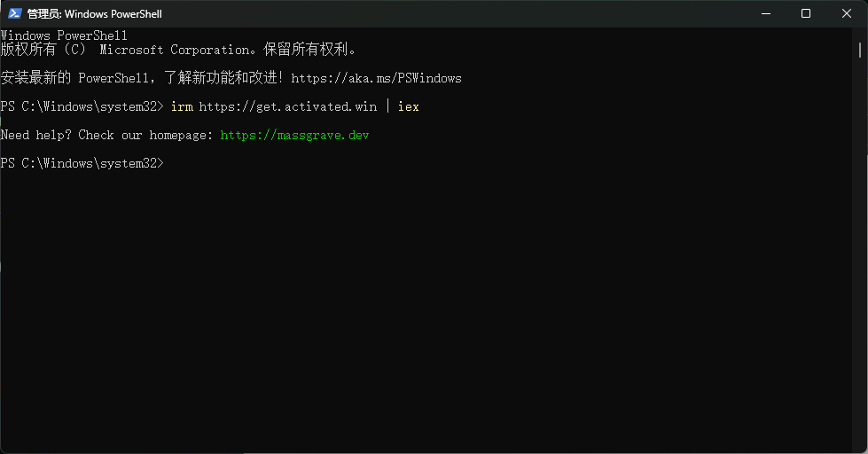Click the 管理员: Windows PowerShell title text
This screenshot has width=868, height=454.
(x=95, y=14)
